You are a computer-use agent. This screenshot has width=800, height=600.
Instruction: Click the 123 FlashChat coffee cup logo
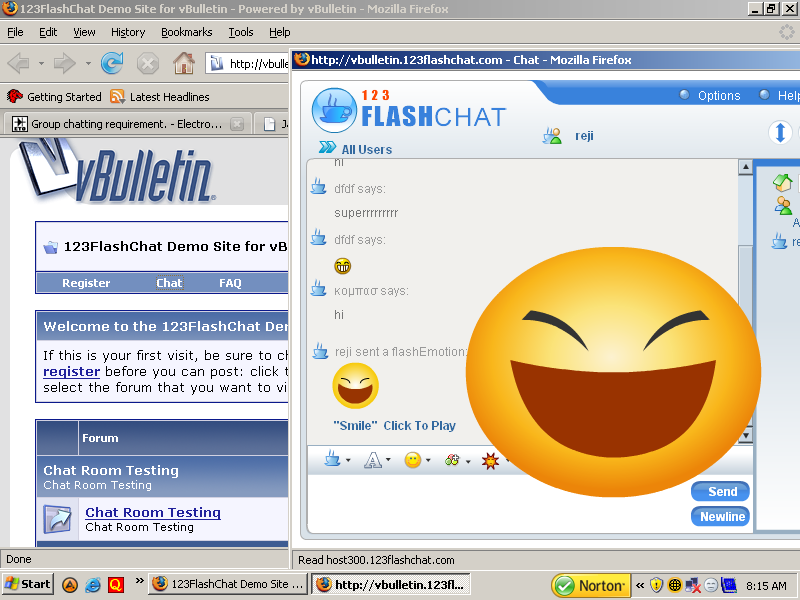click(334, 110)
